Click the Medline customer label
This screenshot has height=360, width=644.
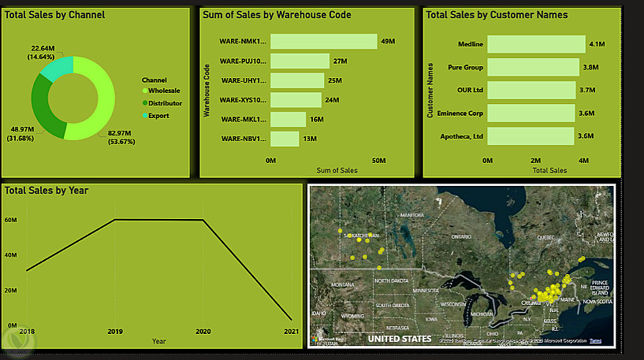[x=471, y=44]
